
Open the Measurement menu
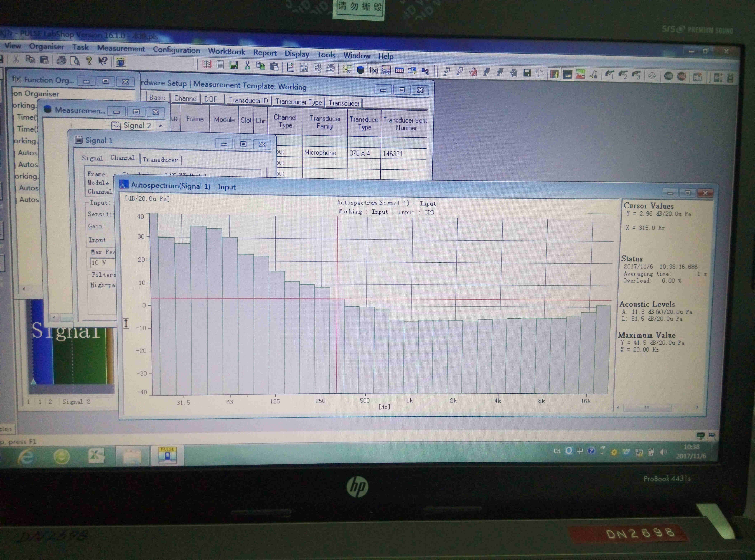pyautogui.click(x=121, y=48)
